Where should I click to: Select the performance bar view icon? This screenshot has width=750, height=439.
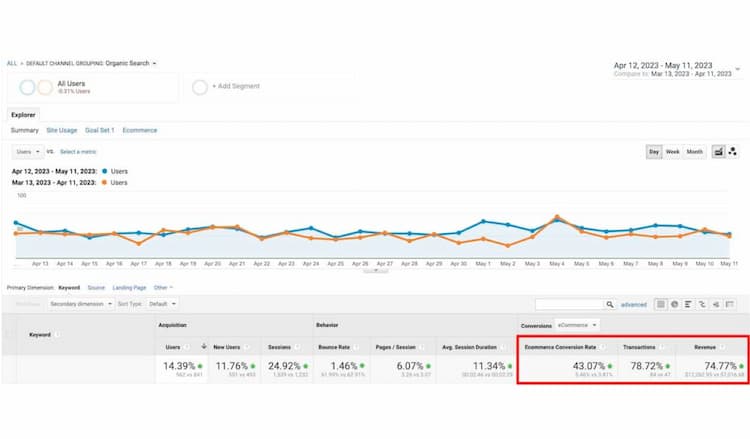click(689, 304)
